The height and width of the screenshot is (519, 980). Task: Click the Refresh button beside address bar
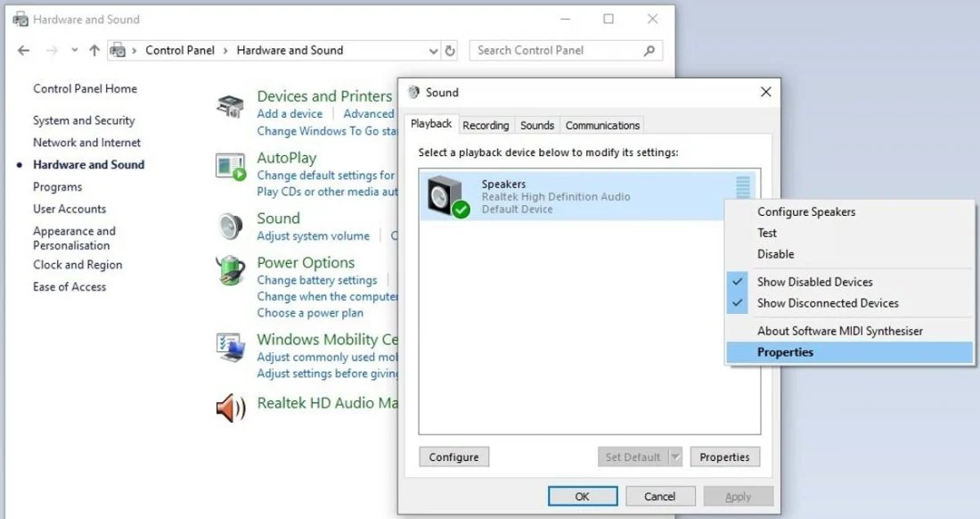[x=450, y=51]
